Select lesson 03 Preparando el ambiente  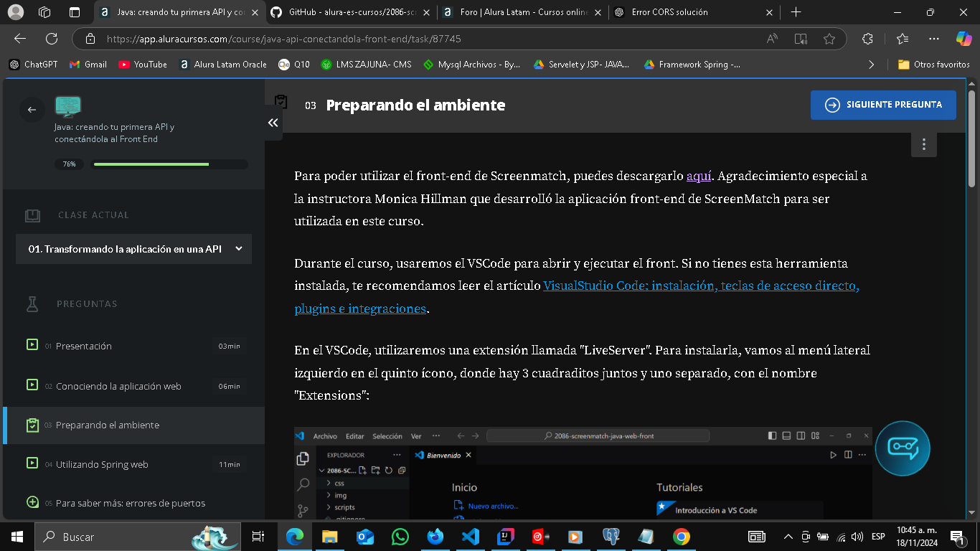133,425
